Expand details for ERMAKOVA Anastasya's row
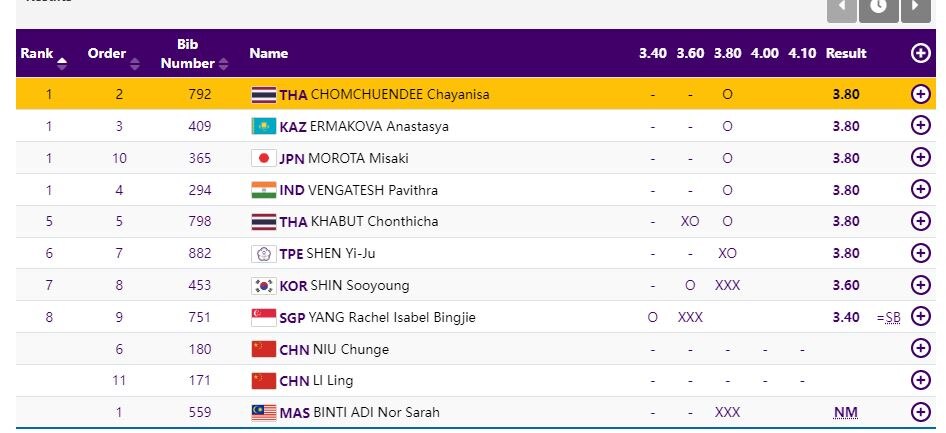The height and width of the screenshot is (433, 946). pos(921,126)
